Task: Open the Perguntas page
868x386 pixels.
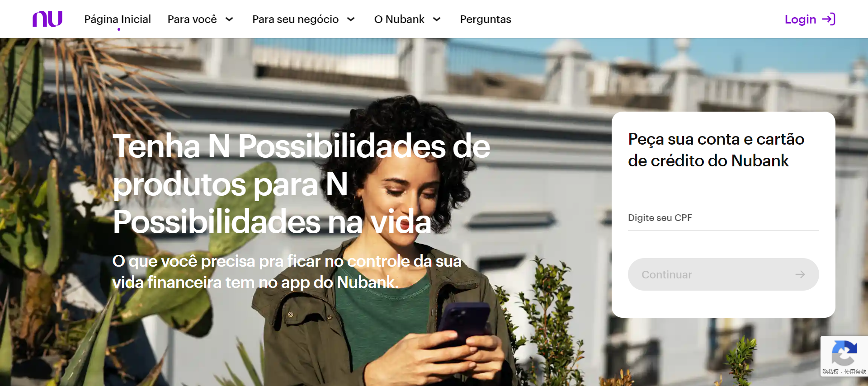Action: tap(486, 19)
